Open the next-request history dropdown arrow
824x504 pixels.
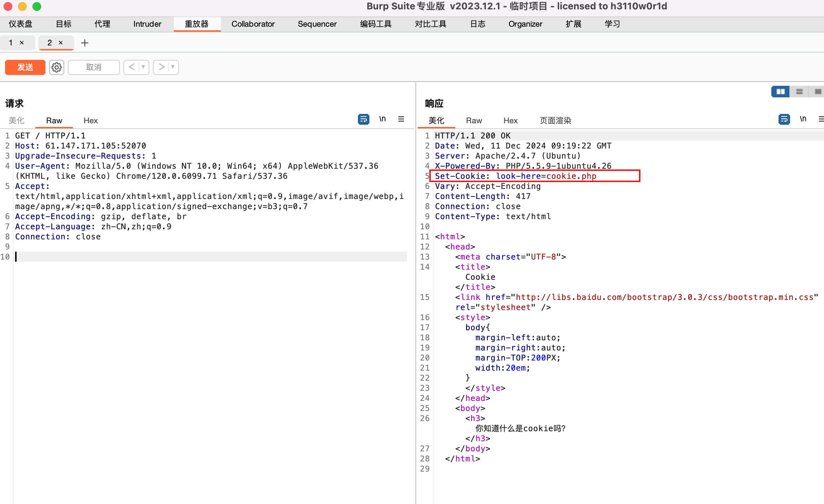coord(173,67)
